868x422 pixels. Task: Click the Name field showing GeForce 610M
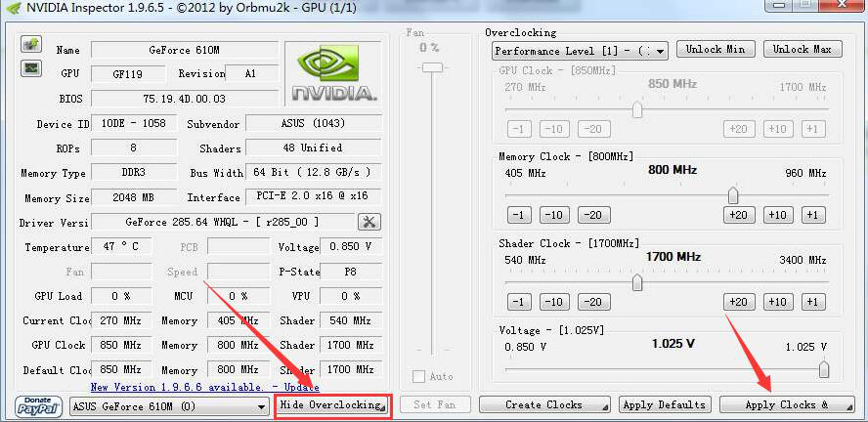(x=185, y=50)
